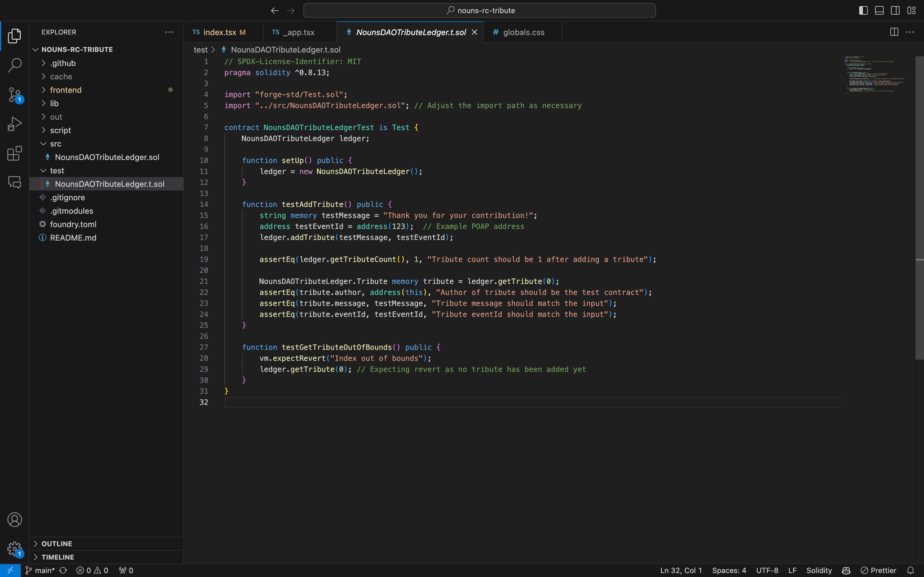
Task: Switch to the index.tsx tab
Action: click(x=219, y=32)
